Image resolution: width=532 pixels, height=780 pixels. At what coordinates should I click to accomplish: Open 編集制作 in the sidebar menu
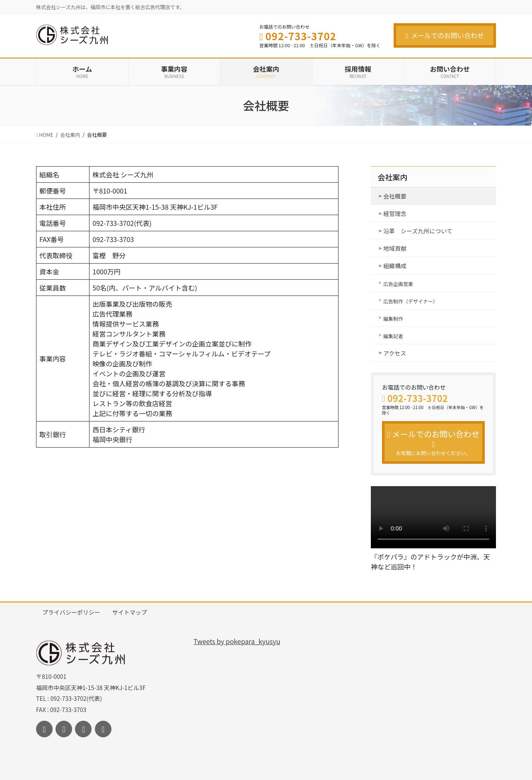click(433, 318)
